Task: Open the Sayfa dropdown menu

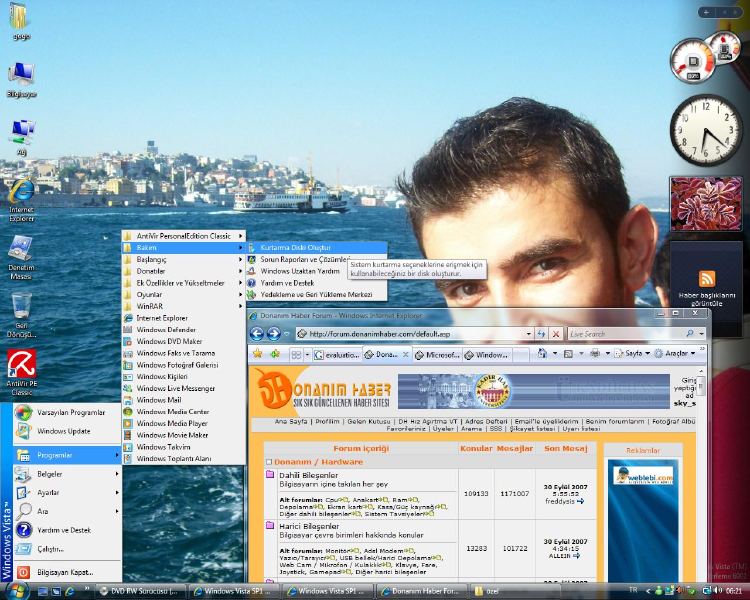Action: coord(632,354)
